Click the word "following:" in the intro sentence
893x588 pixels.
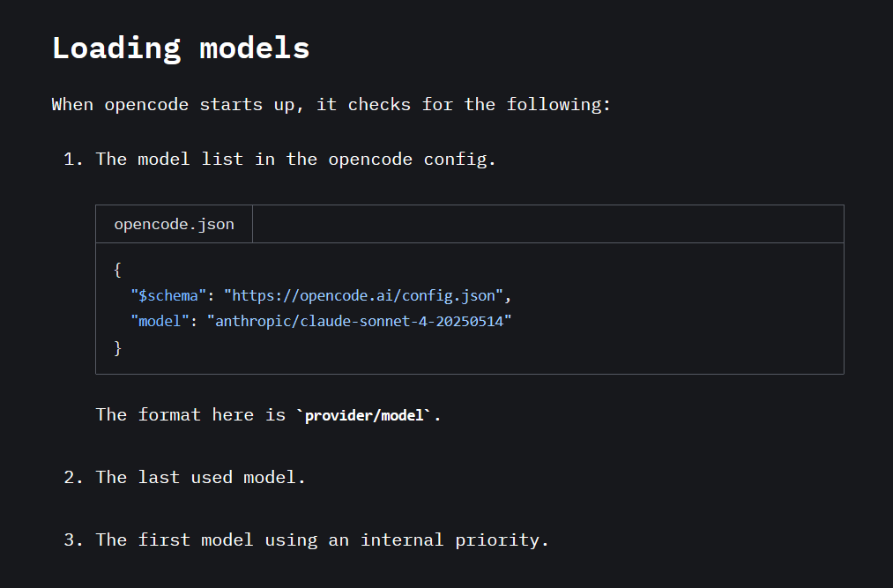559,105
